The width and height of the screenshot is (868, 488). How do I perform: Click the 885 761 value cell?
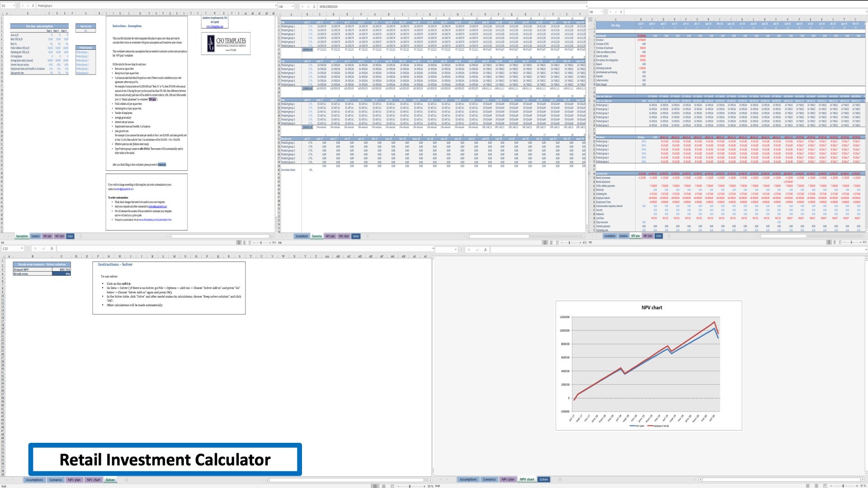pyautogui.click(x=61, y=270)
